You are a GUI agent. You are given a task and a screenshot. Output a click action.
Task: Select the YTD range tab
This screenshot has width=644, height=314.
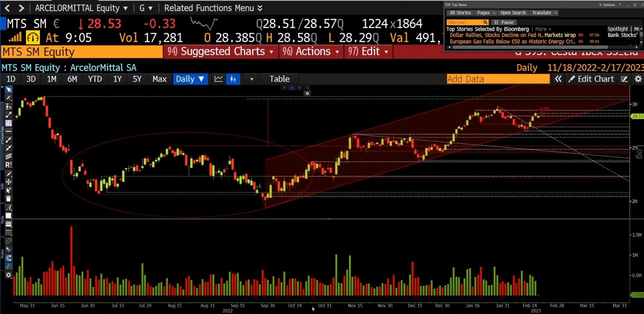(95, 79)
